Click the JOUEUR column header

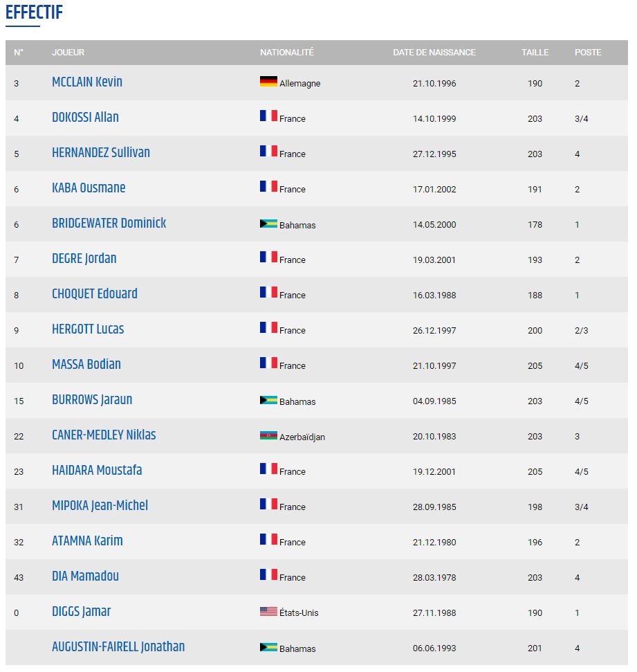pyautogui.click(x=68, y=53)
